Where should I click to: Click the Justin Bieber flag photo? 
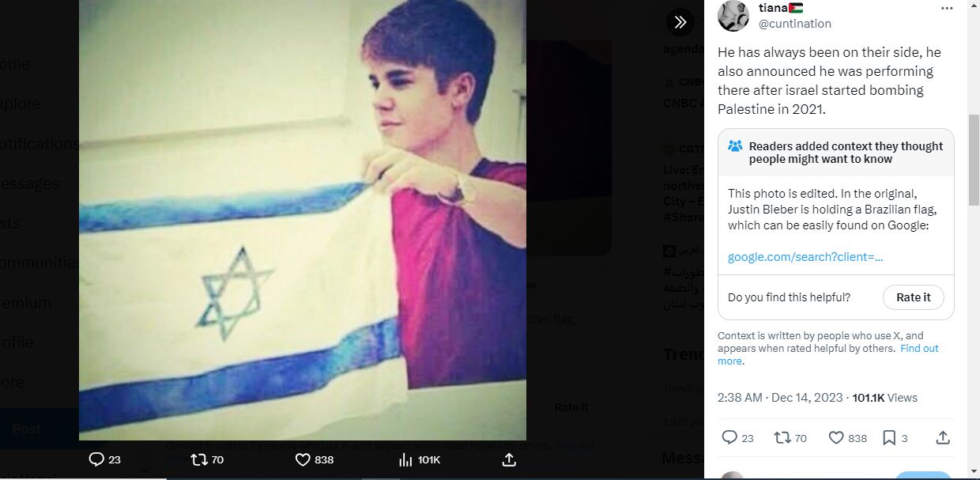pyautogui.click(x=303, y=220)
